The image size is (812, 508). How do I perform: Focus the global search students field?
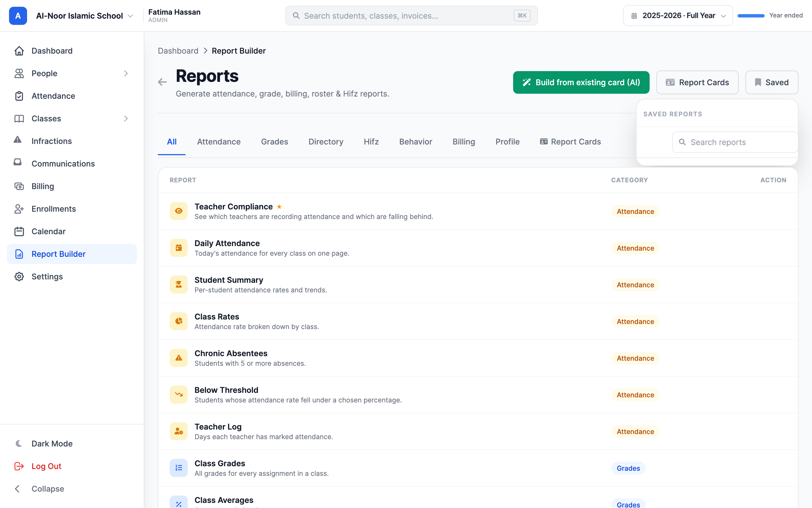[x=411, y=16]
